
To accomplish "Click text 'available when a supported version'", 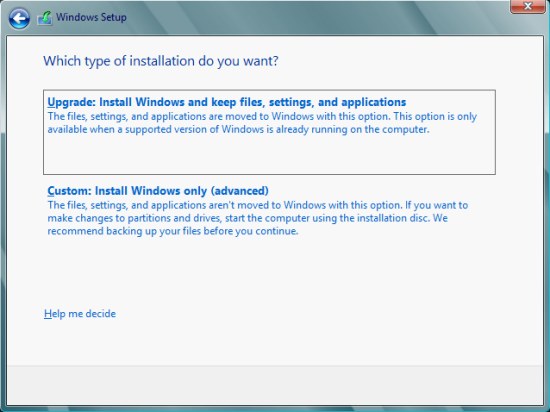I will pyautogui.click(x=133, y=129).
